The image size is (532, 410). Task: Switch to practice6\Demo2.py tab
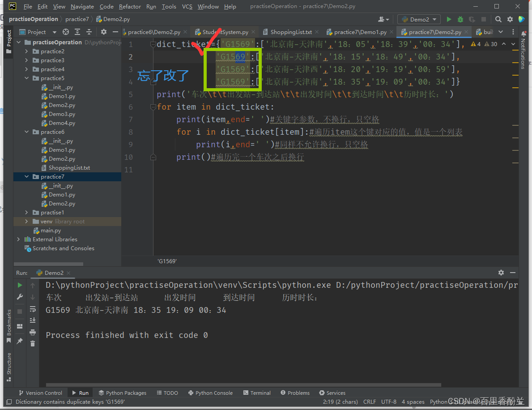154,32
